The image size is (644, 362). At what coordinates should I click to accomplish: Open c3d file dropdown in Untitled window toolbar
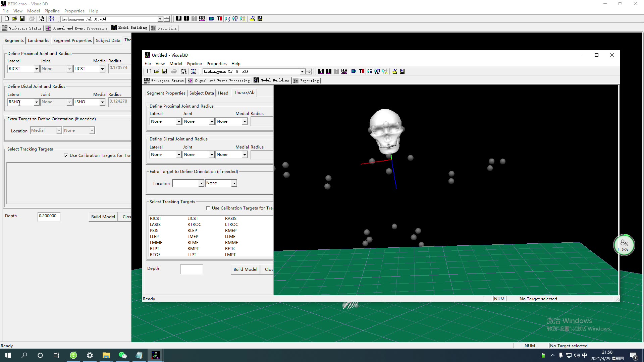click(302, 72)
